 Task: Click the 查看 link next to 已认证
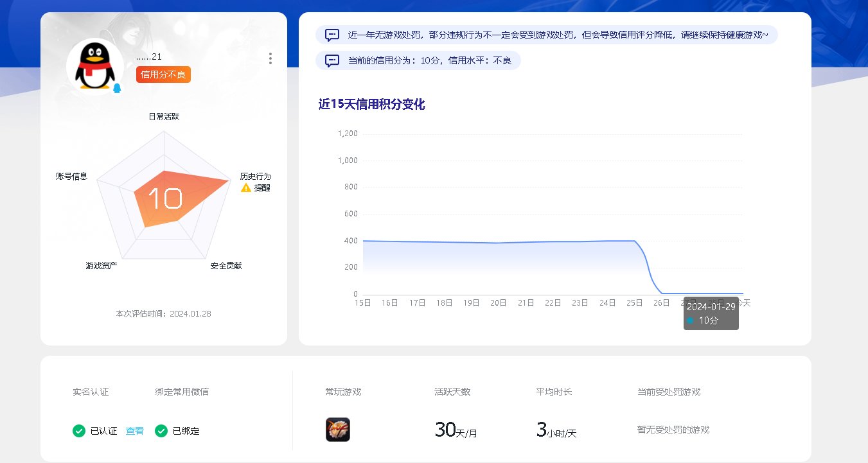tap(134, 431)
